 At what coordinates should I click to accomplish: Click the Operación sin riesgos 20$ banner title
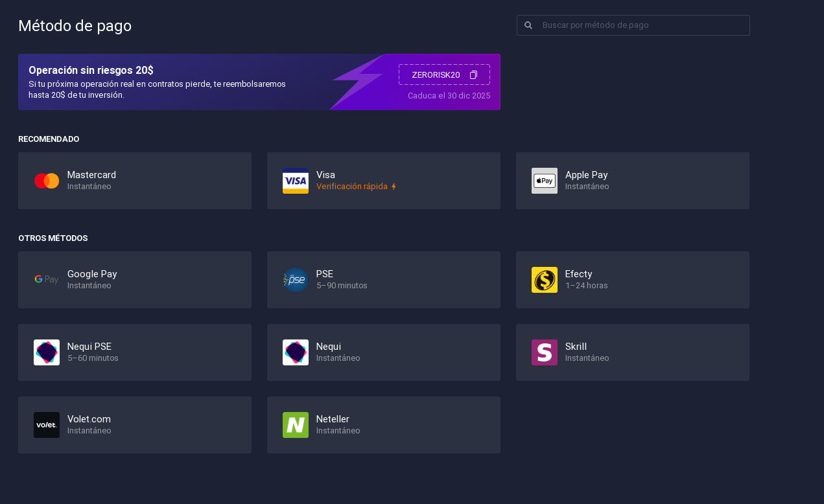(91, 70)
